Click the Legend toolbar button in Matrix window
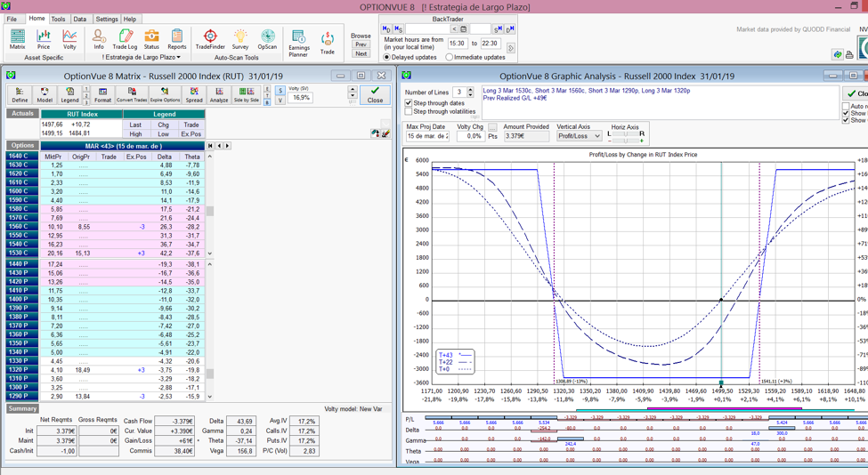The image size is (868, 475). (69, 94)
